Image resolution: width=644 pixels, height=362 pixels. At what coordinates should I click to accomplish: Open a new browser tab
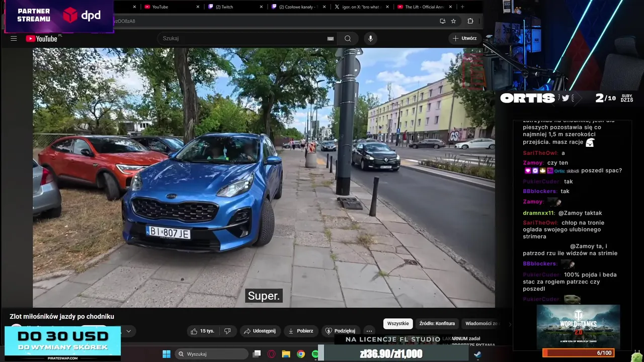462,7
